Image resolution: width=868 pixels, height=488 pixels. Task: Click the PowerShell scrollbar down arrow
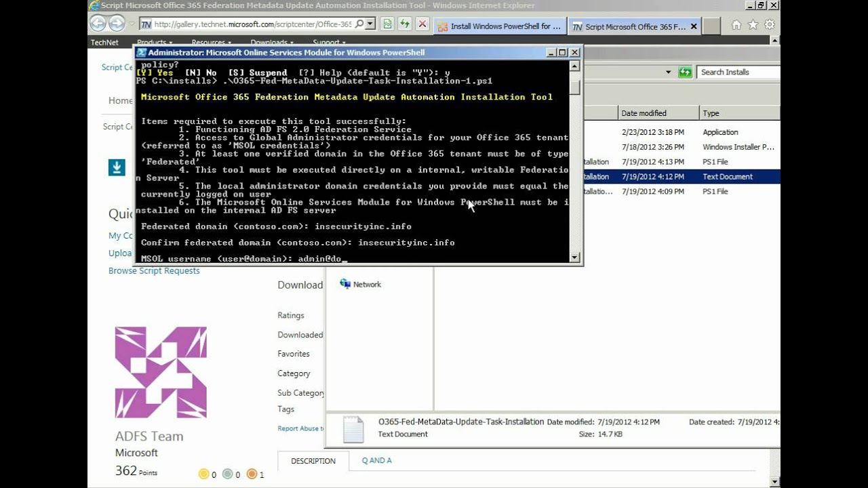574,258
